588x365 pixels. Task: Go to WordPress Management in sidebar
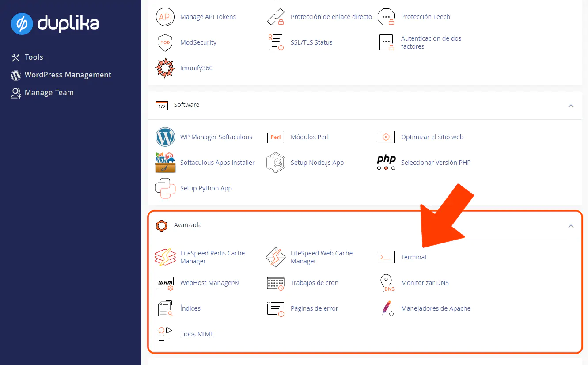(68, 75)
